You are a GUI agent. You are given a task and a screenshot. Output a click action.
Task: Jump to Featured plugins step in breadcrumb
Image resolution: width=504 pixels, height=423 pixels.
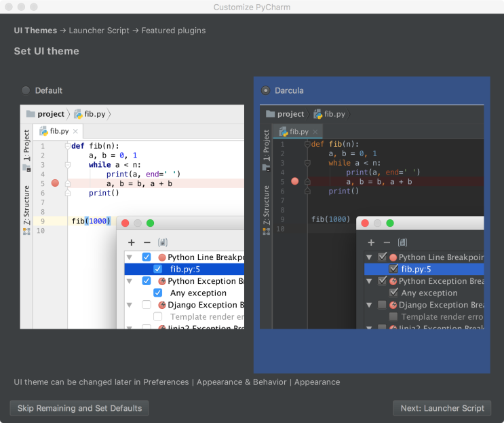pyautogui.click(x=174, y=31)
